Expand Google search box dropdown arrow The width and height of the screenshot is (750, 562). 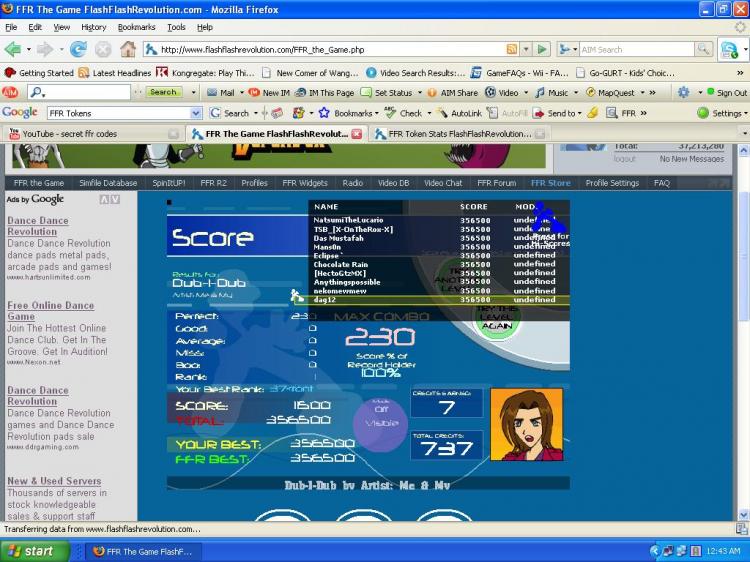tap(196, 113)
